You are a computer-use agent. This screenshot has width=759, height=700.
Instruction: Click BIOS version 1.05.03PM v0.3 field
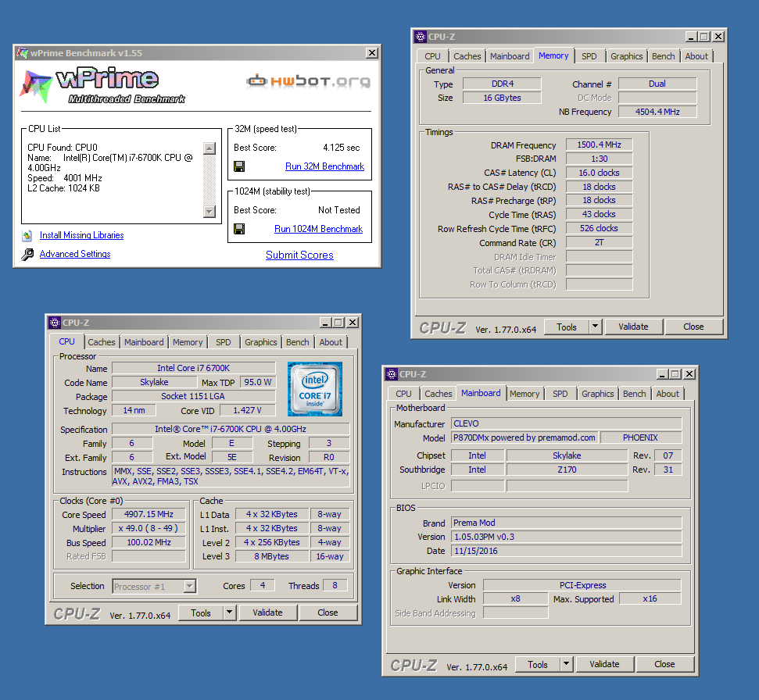coord(567,537)
